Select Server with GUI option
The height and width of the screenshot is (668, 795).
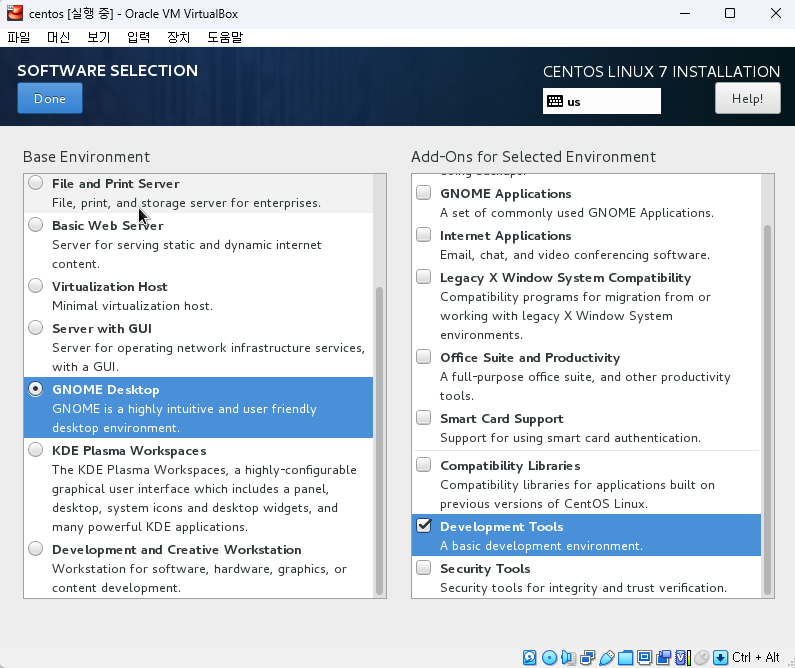pos(35,327)
